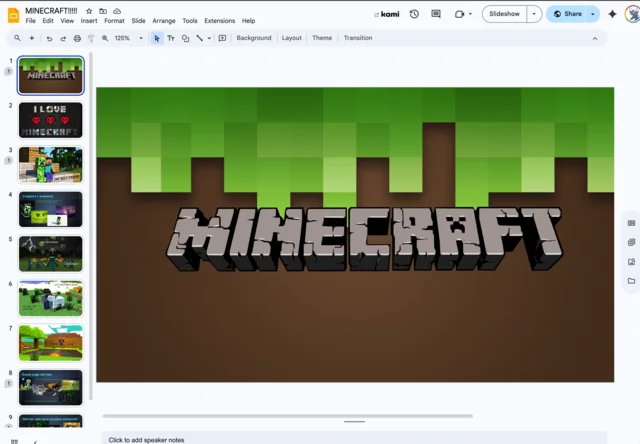
Task: Click the Transition button
Action: coord(358,38)
